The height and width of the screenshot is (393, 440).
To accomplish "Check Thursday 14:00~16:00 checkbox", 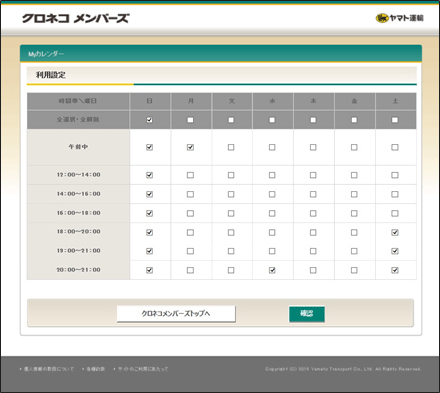I will [313, 194].
